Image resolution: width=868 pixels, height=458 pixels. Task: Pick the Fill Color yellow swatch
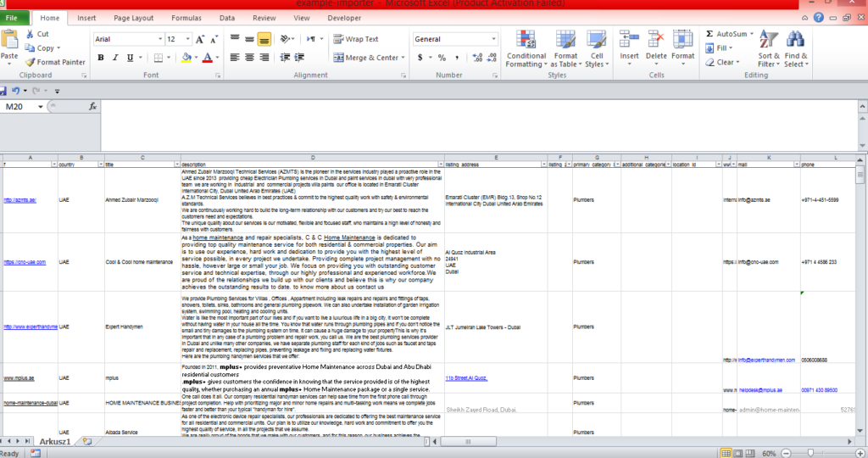(x=186, y=58)
